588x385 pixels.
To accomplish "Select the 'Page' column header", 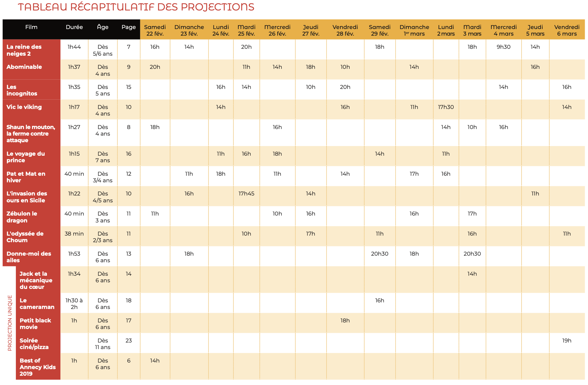I will 129,27.
